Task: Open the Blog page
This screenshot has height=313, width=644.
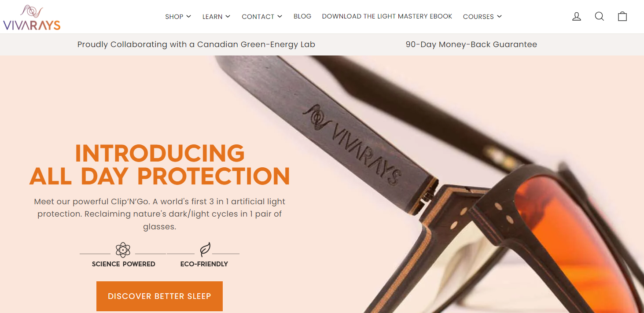Action: click(302, 16)
